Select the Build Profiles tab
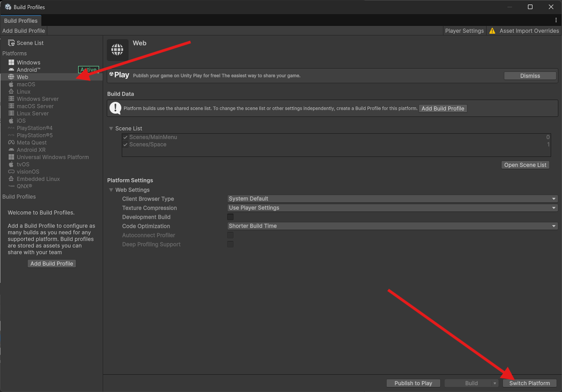This screenshot has height=392, width=562. [x=21, y=21]
